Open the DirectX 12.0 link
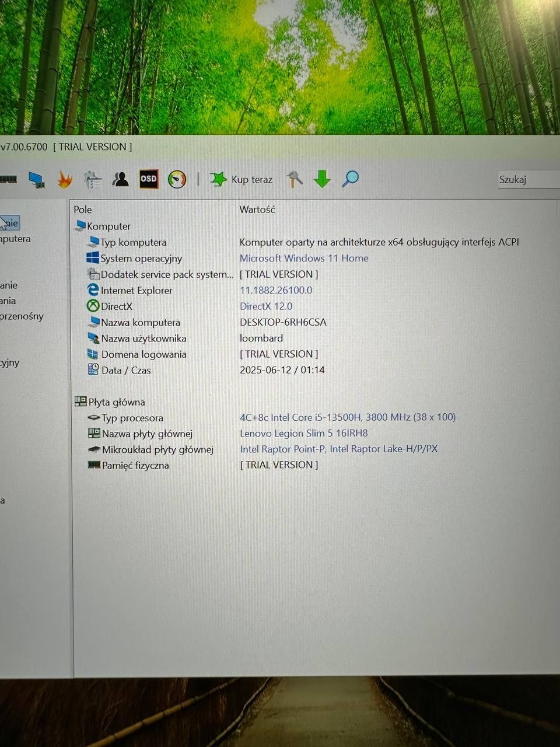Screen dimensions: 560x747 coord(266,306)
